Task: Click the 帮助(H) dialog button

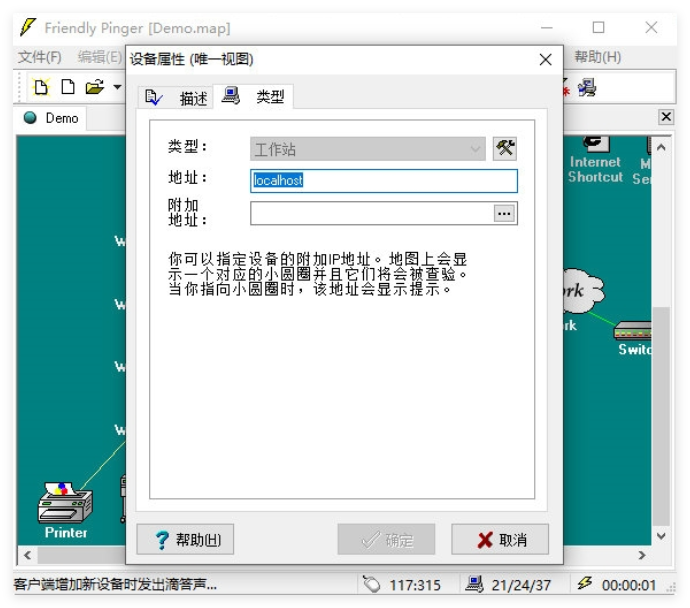Action: [185, 539]
